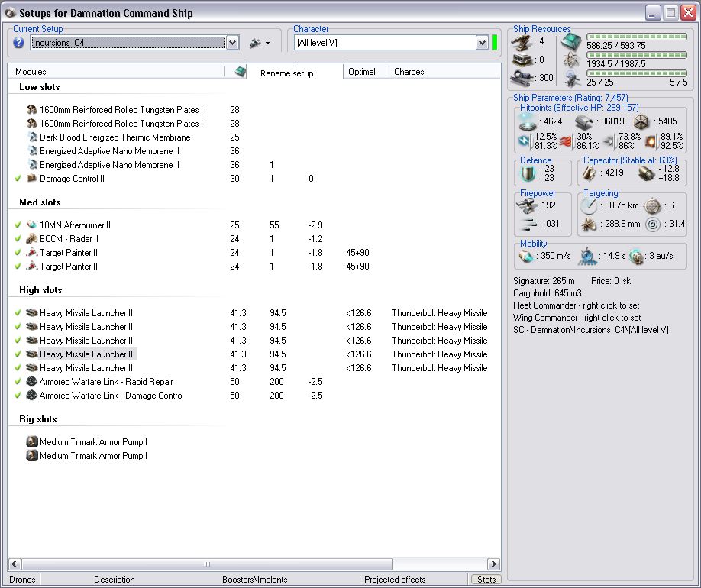Click the targeting range icon beside 68.75 km
701x588 pixels.
[589, 205]
